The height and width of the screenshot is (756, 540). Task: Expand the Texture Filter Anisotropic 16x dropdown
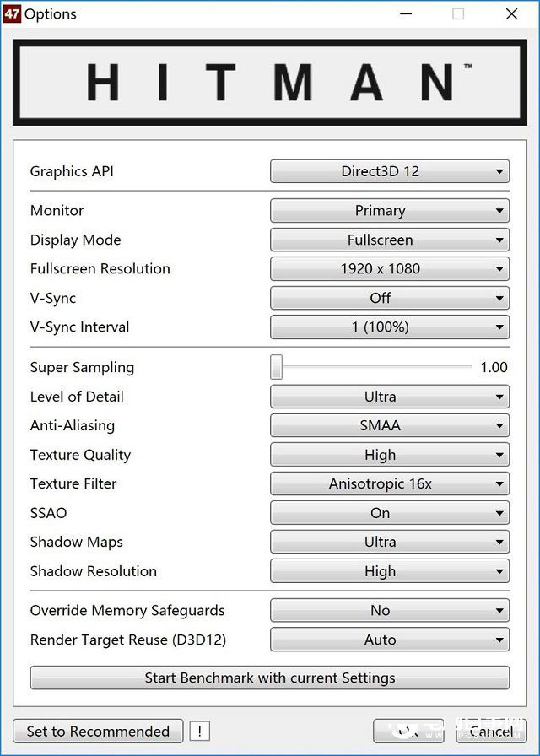tap(390, 483)
